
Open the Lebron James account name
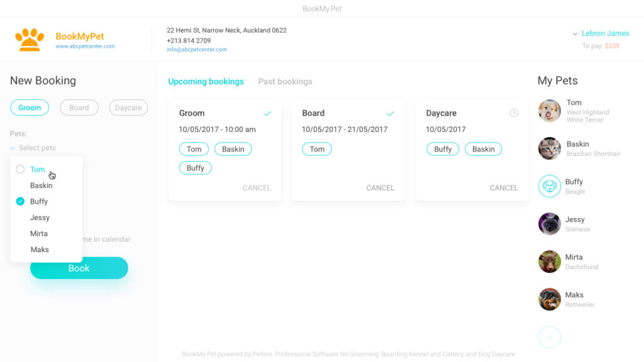pos(605,33)
